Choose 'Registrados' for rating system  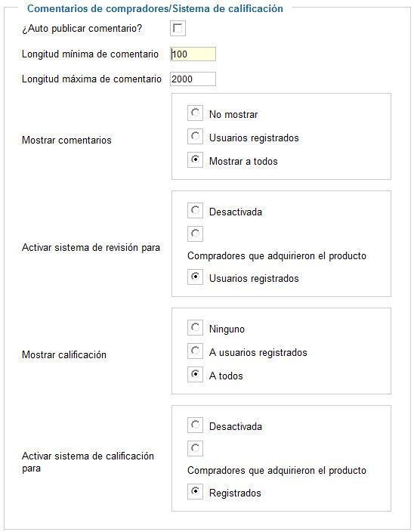[196, 492]
